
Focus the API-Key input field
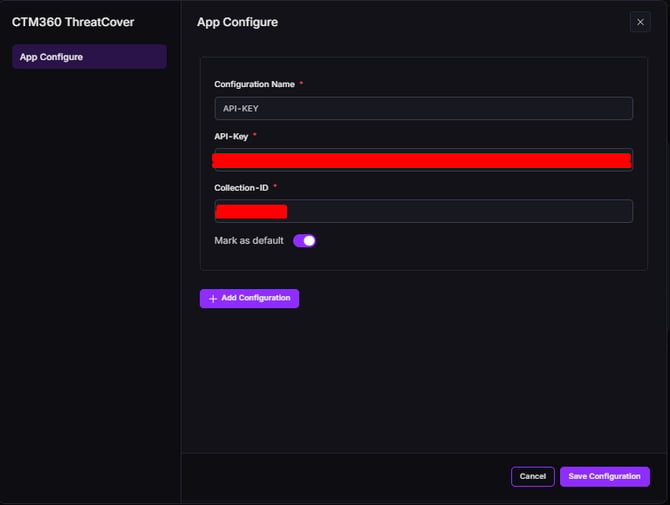(423, 160)
